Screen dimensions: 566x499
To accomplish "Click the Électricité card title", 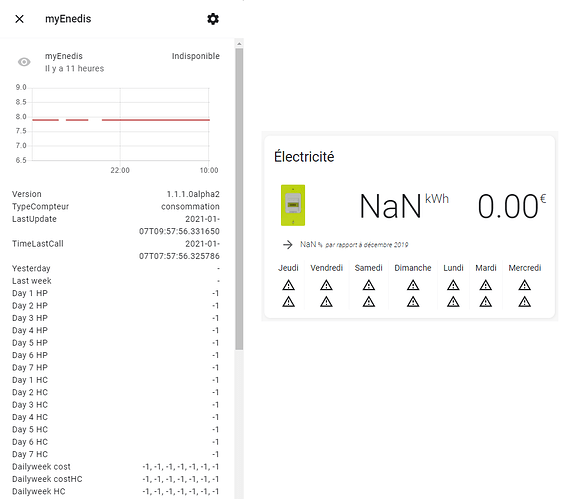I will 304,157.
